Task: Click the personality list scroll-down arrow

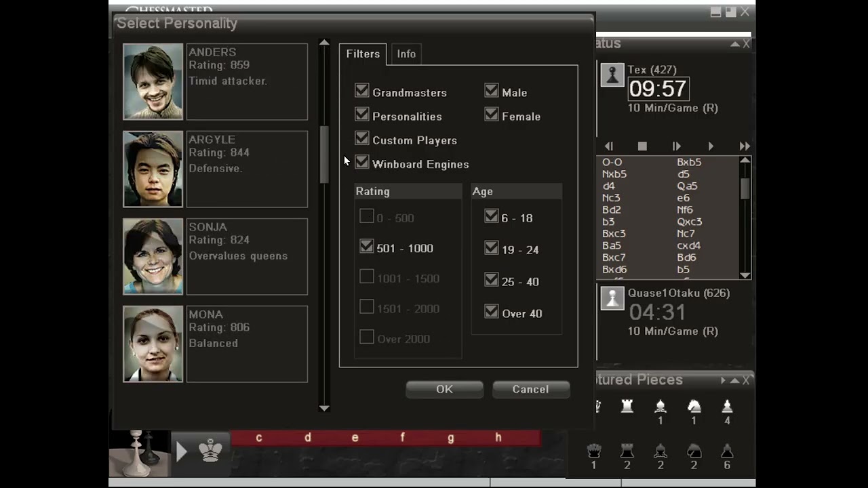Action: [x=324, y=407]
